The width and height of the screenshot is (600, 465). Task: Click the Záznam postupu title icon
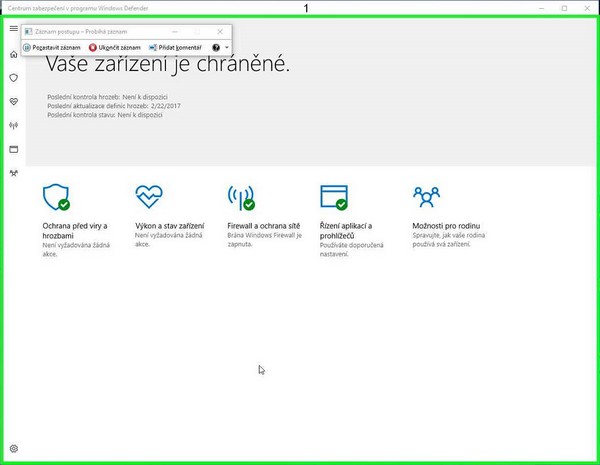(x=28, y=32)
